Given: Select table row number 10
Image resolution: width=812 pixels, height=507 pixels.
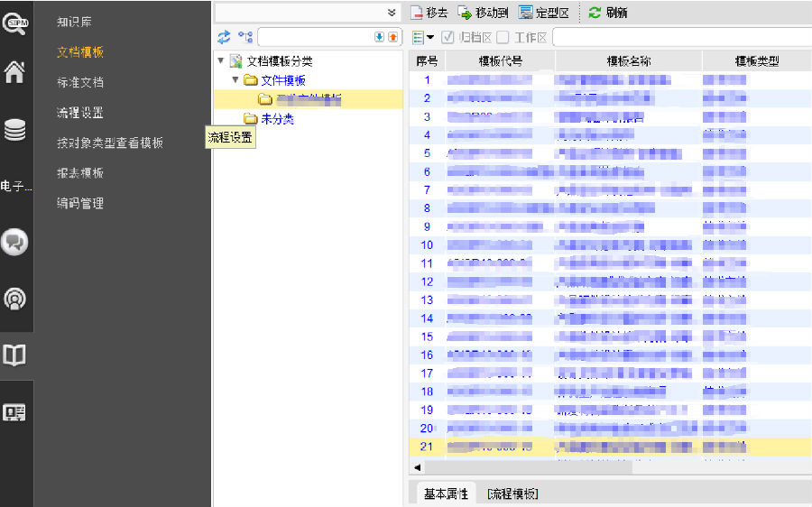Looking at the screenshot, I should [x=611, y=245].
